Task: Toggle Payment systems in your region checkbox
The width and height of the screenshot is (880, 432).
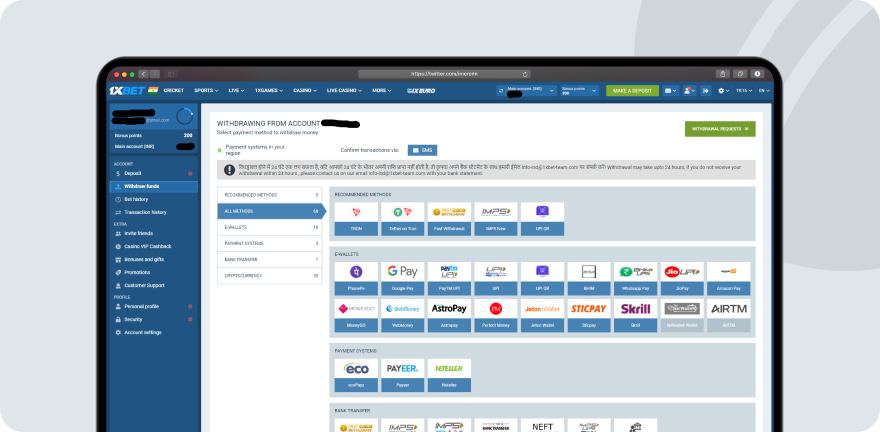Action: 219,150
